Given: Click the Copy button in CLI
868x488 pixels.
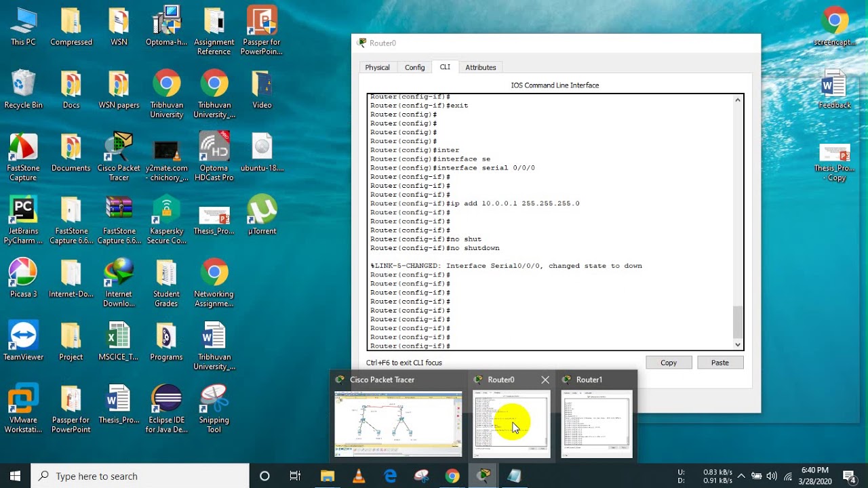Looking at the screenshot, I should (x=669, y=363).
